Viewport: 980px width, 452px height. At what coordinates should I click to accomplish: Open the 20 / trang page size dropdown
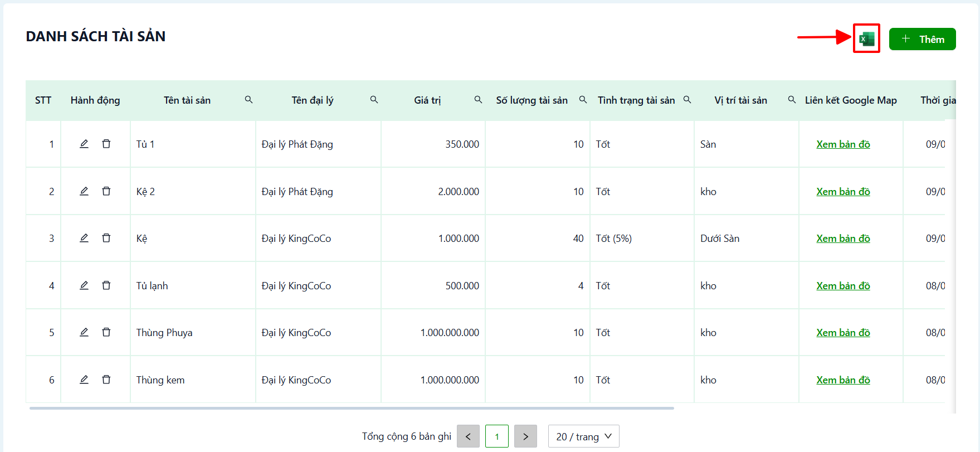tap(583, 436)
